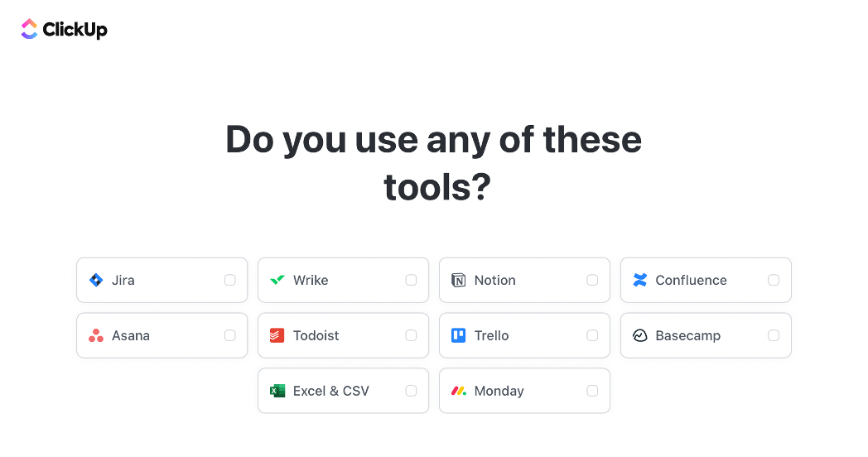Click the Wrike green checkmark icon
868x457 pixels.
[x=277, y=280]
